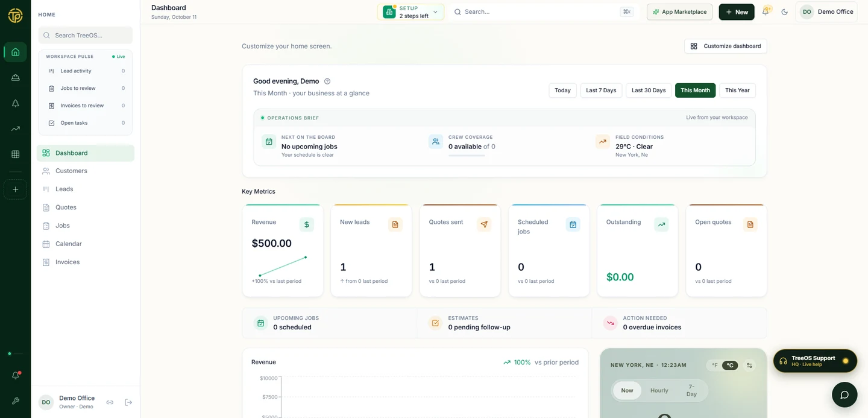Open Jobs to review in Workspace Pulse
The image size is (868, 418).
click(x=86, y=89)
